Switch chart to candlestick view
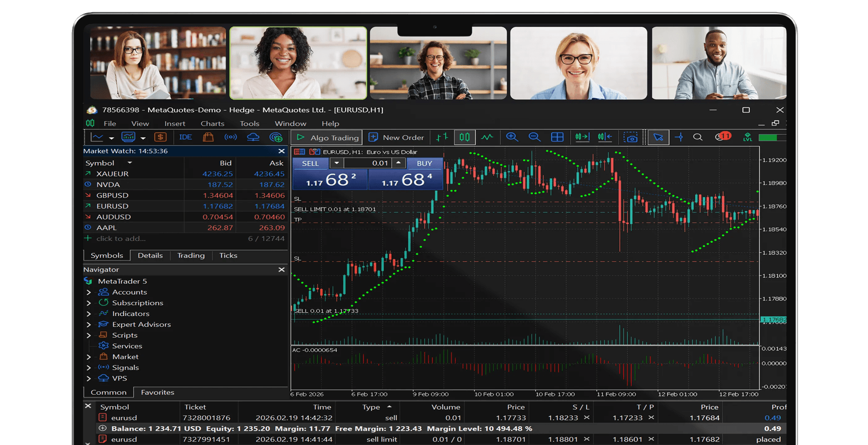This screenshot has width=868, height=445. (464, 137)
